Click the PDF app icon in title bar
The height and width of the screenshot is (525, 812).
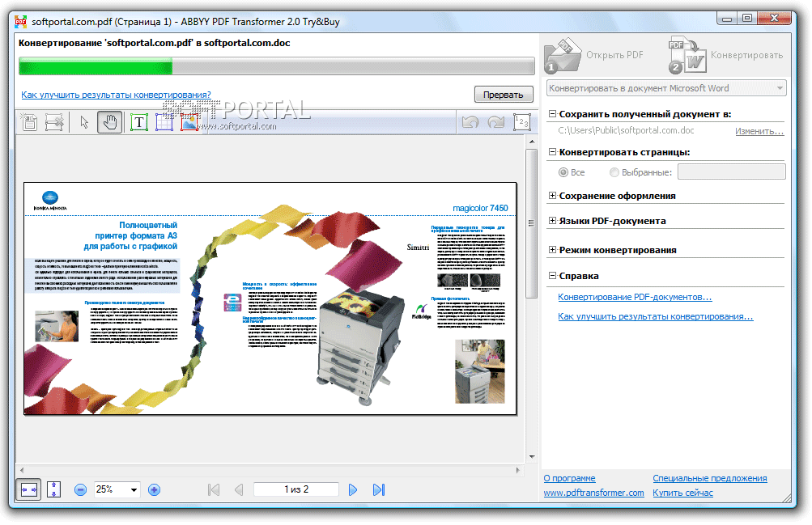pyautogui.click(x=21, y=22)
